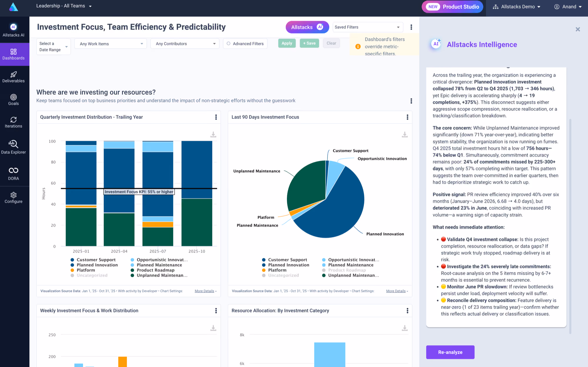
Task: Toggle Customer Support in quarterly chart legend
Action: pyautogui.click(x=93, y=260)
